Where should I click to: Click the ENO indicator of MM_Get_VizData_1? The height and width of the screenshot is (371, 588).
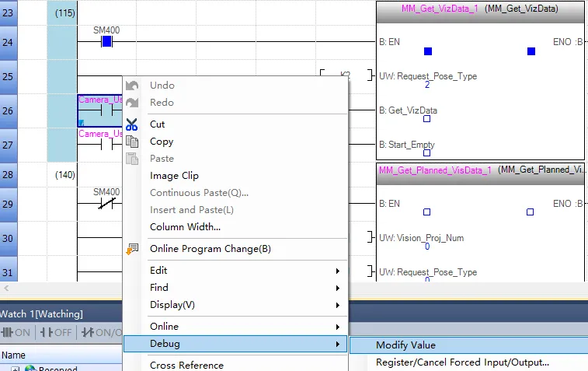[531, 51]
